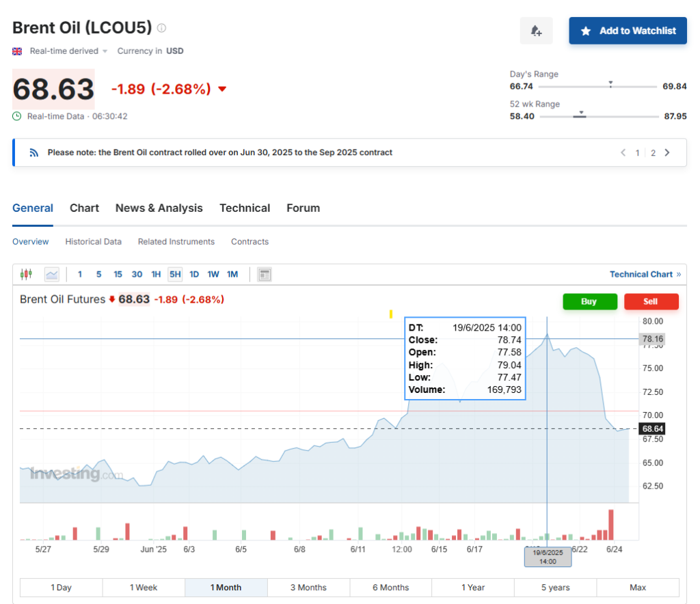This screenshot has height=604, width=700.
Task: Set chart interval to 15 minutes
Action: pos(118,275)
